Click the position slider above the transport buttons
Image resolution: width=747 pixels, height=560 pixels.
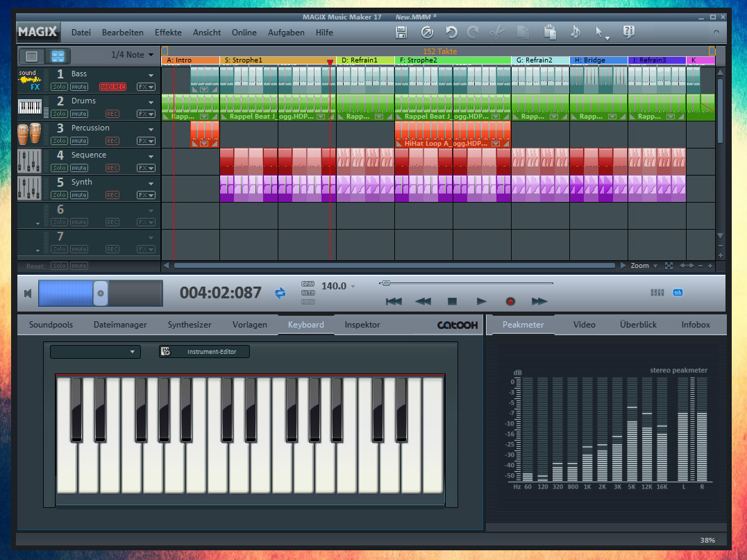point(386,283)
